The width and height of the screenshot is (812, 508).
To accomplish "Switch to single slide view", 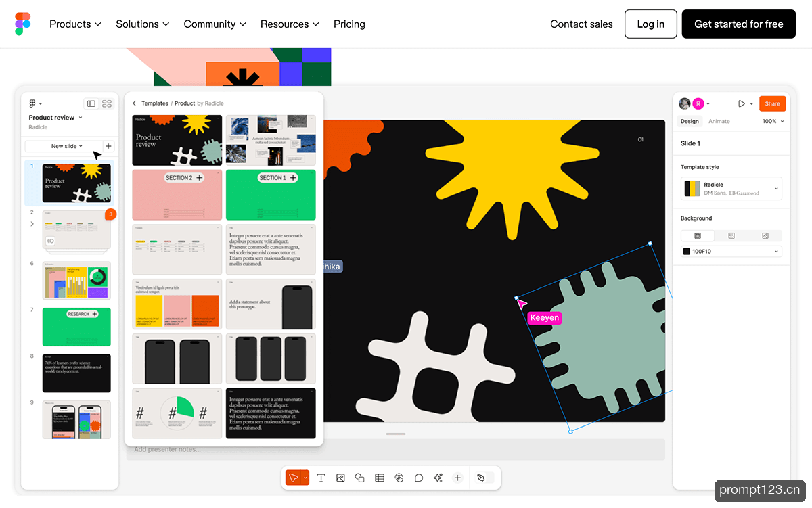I will [91, 103].
